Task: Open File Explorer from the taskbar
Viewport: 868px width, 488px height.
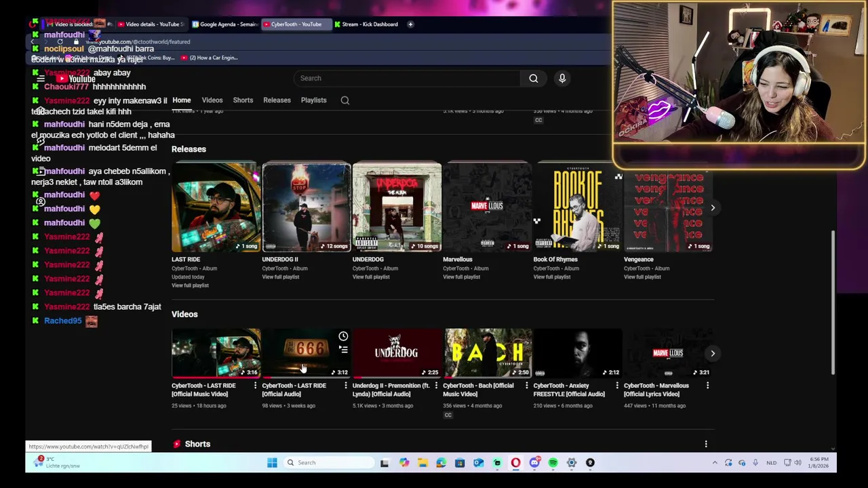Action: coord(422,463)
